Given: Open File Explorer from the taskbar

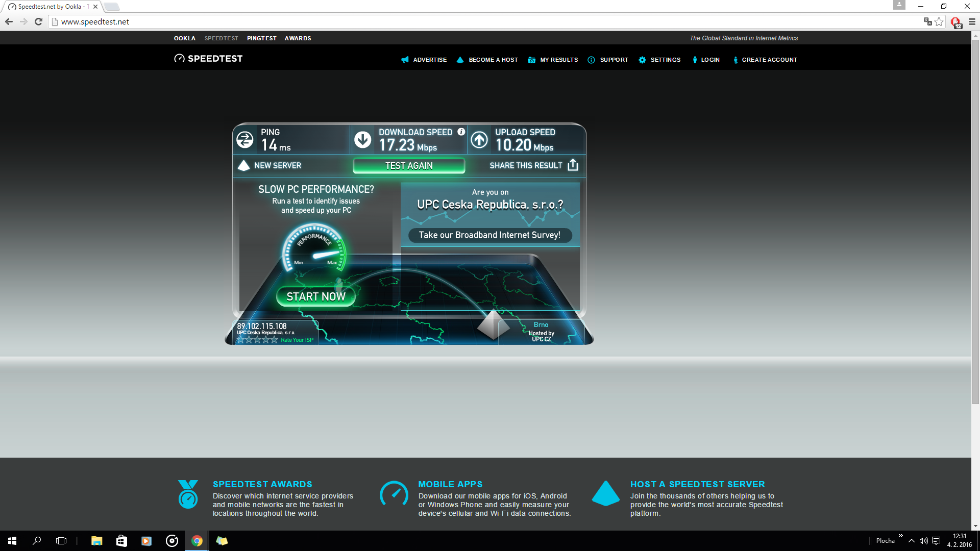Looking at the screenshot, I should point(96,541).
